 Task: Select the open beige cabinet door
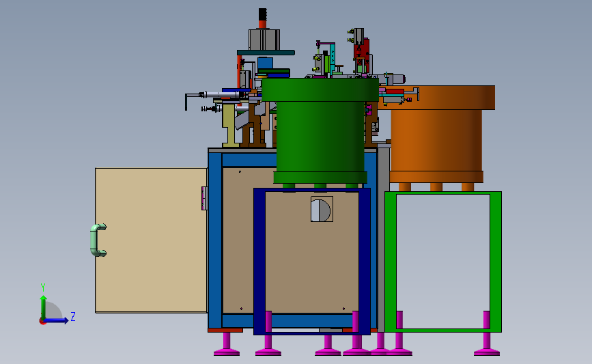click(x=151, y=240)
